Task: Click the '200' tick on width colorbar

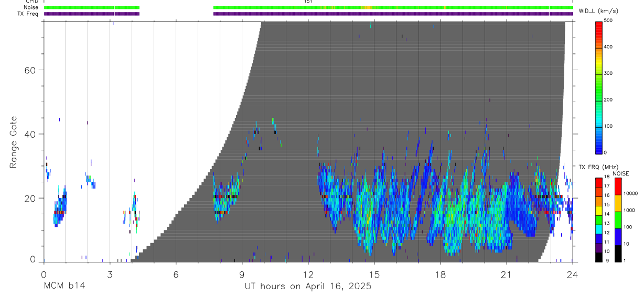Action: point(609,100)
